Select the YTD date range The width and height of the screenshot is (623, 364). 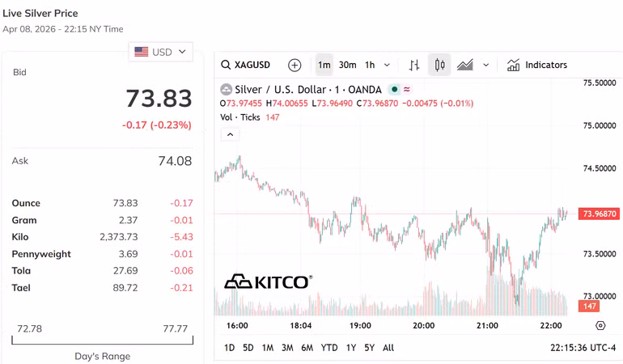(x=329, y=348)
